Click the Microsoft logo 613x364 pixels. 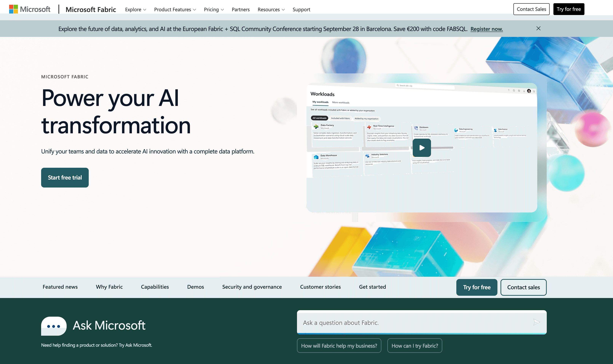click(x=30, y=9)
